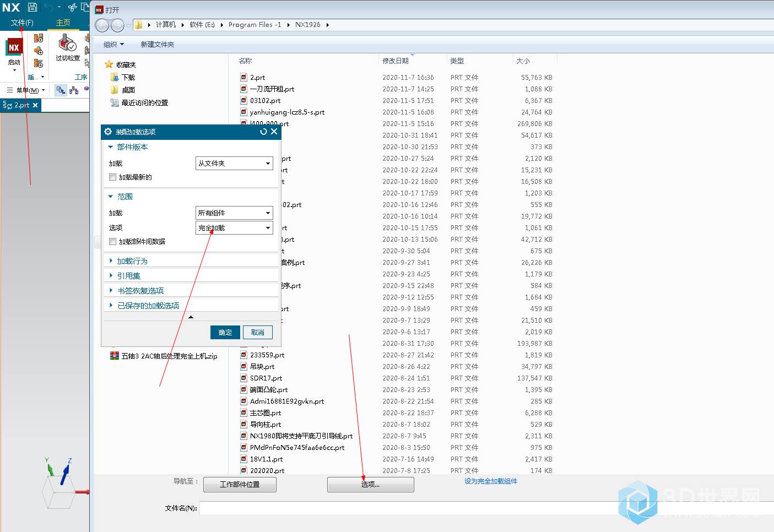Click the Undo arrow in NX toolbar

click(49, 7)
